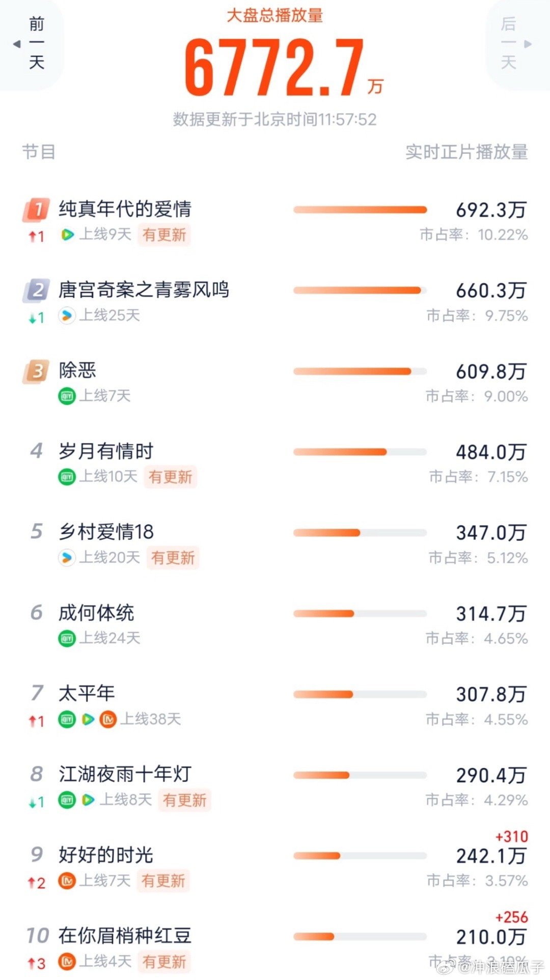550x980 pixels.
Task: Tap 692.3万 play count value
Action: tap(490, 210)
